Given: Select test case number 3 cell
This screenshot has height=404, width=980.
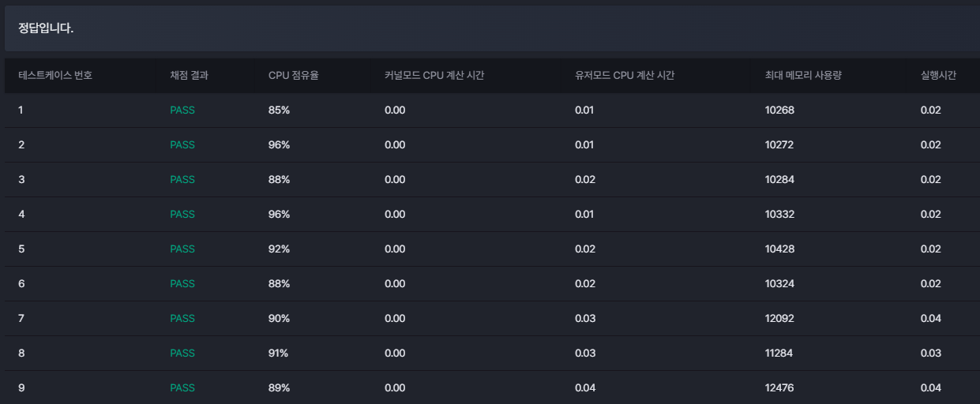Looking at the screenshot, I should point(21,180).
